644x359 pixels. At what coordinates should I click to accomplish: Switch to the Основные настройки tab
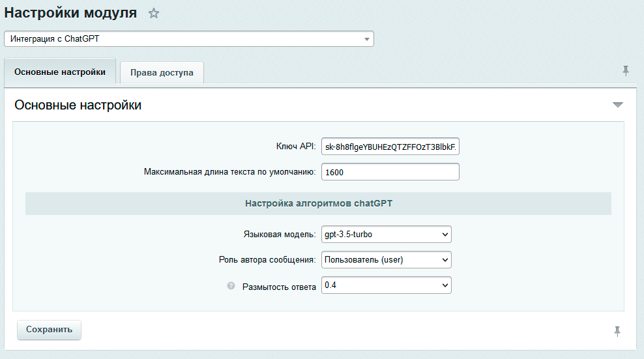(60, 72)
